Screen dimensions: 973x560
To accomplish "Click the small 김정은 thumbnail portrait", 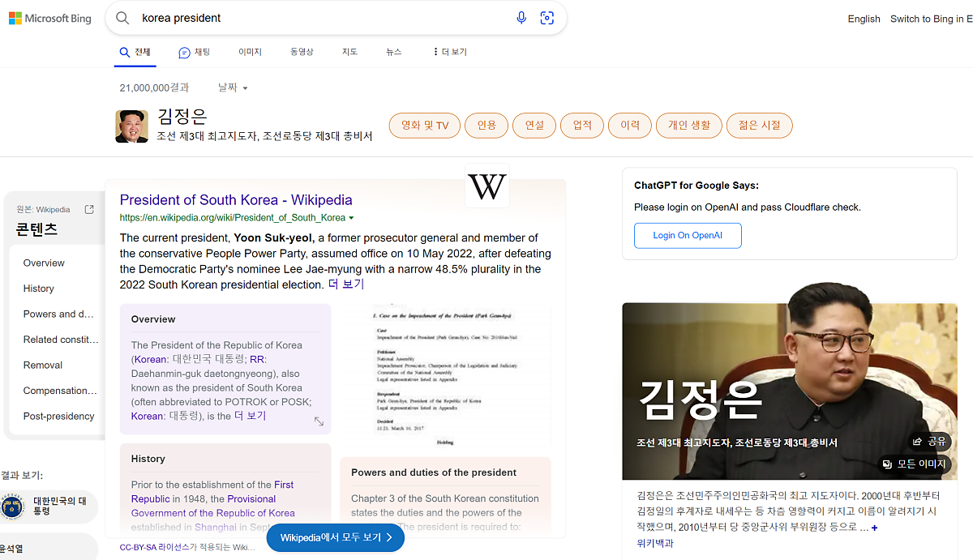I will tap(131, 126).
